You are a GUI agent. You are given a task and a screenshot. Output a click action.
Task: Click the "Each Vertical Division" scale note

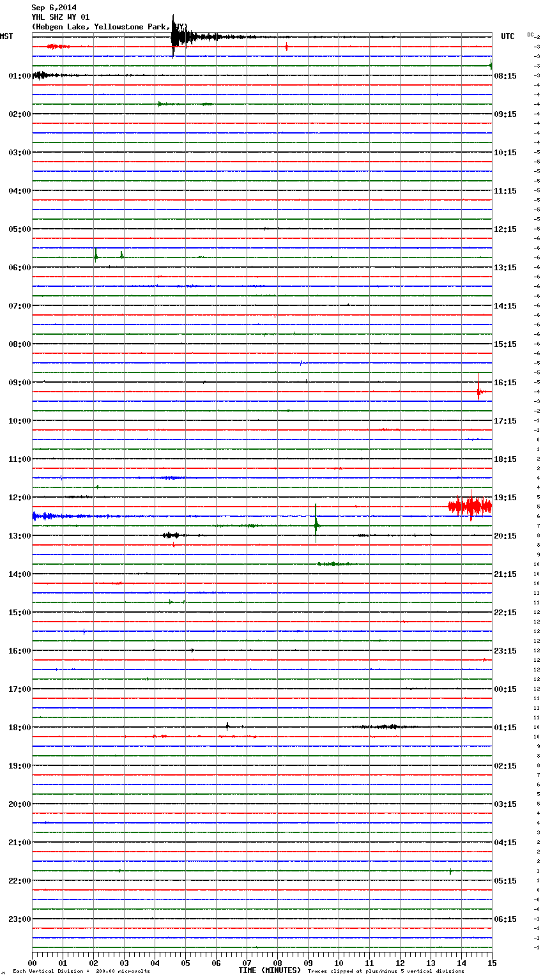tap(81, 971)
